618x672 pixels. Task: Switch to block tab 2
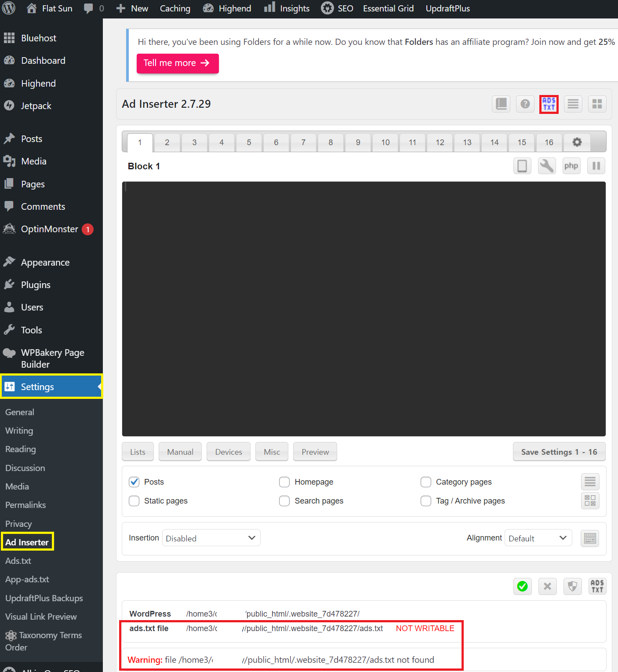point(167,142)
